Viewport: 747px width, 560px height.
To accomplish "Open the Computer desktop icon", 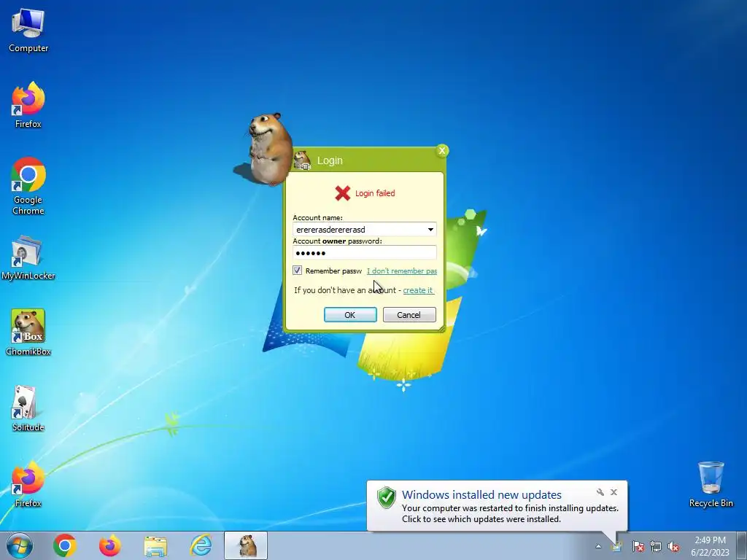I will click(28, 31).
